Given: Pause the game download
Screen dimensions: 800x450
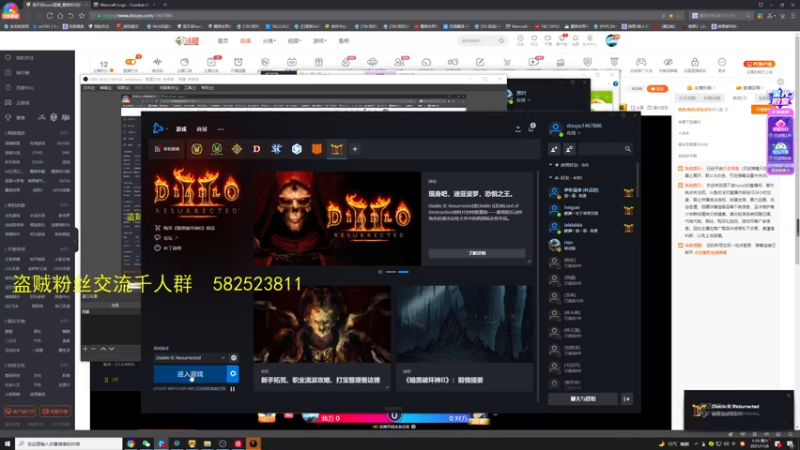Looking at the screenshot, I should pyautogui.click(x=233, y=389).
